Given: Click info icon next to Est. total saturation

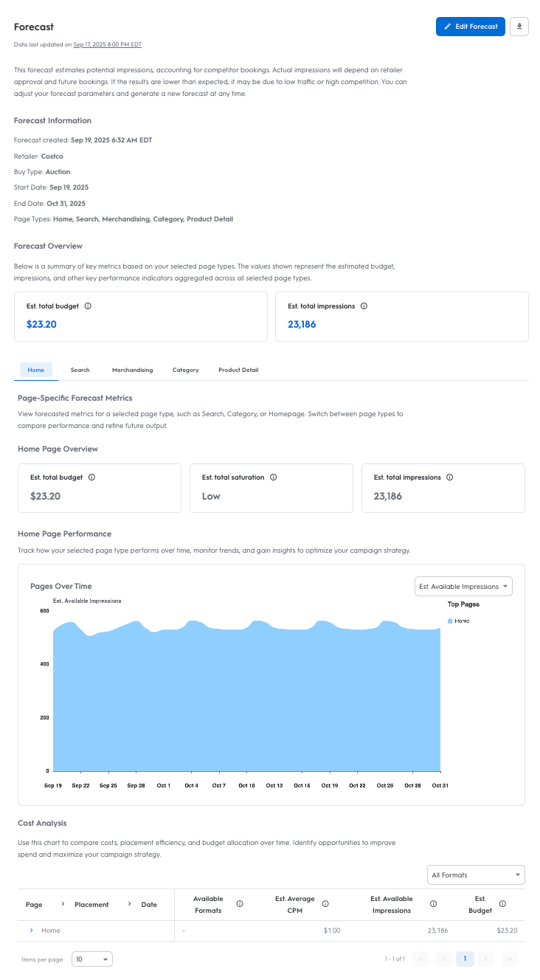Looking at the screenshot, I should click(273, 477).
